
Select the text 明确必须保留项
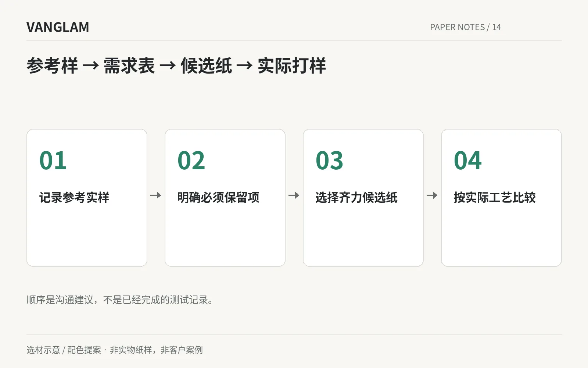218,198
